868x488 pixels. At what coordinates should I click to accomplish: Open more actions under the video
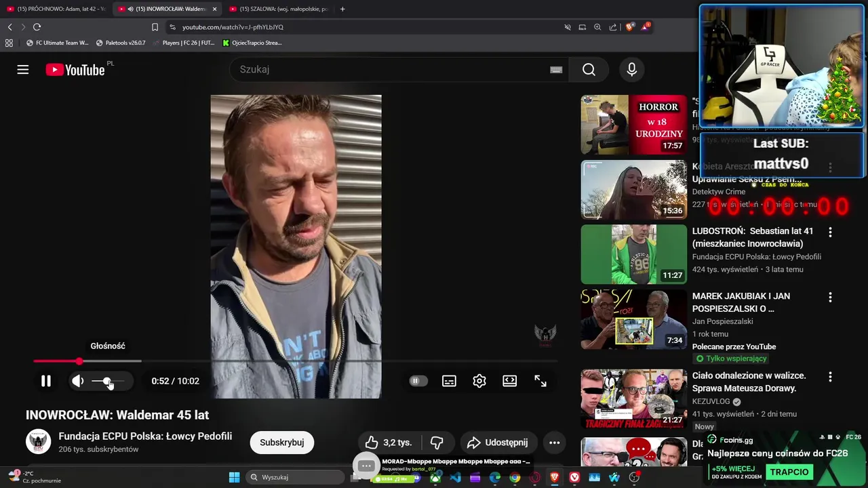click(x=554, y=443)
